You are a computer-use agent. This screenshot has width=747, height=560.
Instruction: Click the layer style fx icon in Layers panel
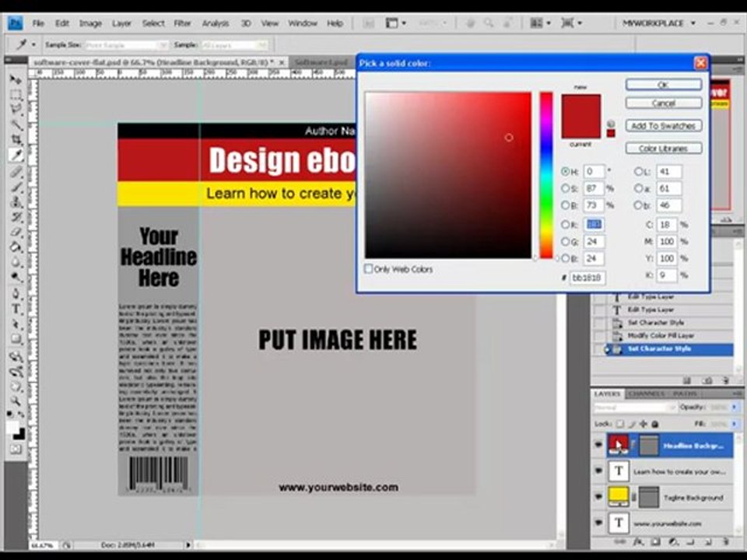(638, 542)
